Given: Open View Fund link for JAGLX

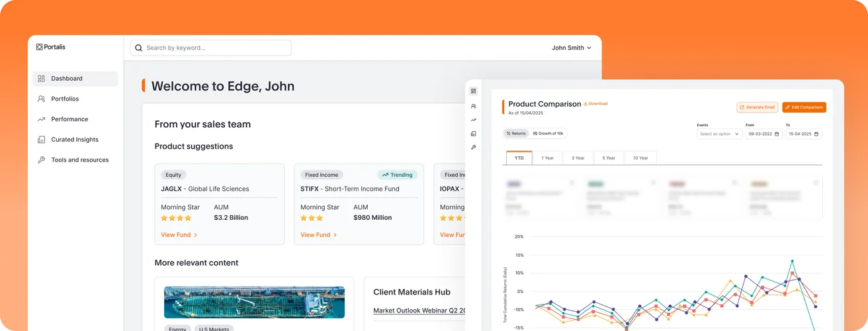Looking at the screenshot, I should pyautogui.click(x=179, y=235).
